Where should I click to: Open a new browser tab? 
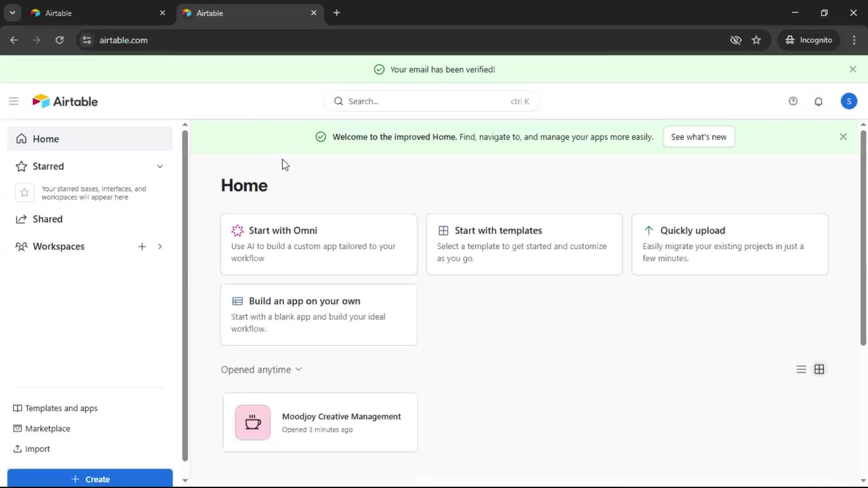[336, 13]
